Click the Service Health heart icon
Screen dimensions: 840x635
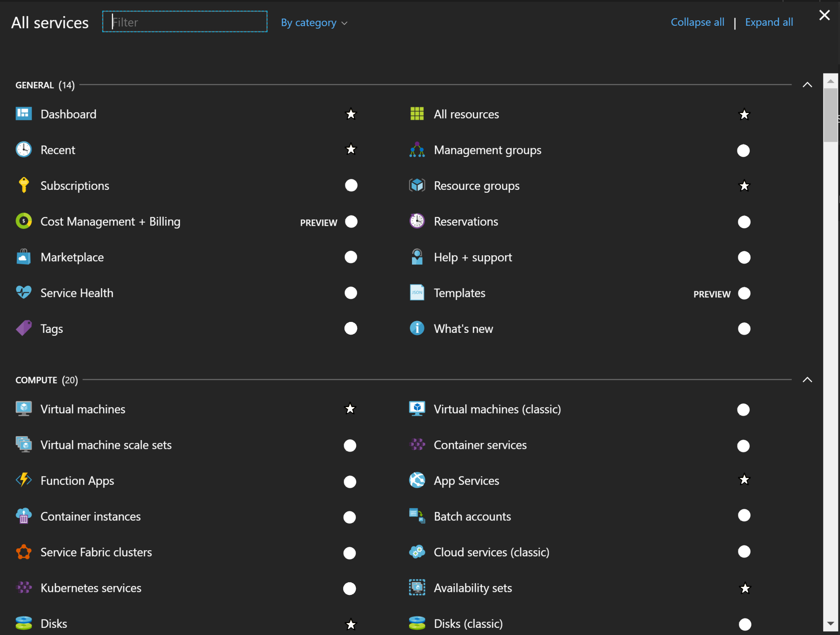pyautogui.click(x=24, y=292)
